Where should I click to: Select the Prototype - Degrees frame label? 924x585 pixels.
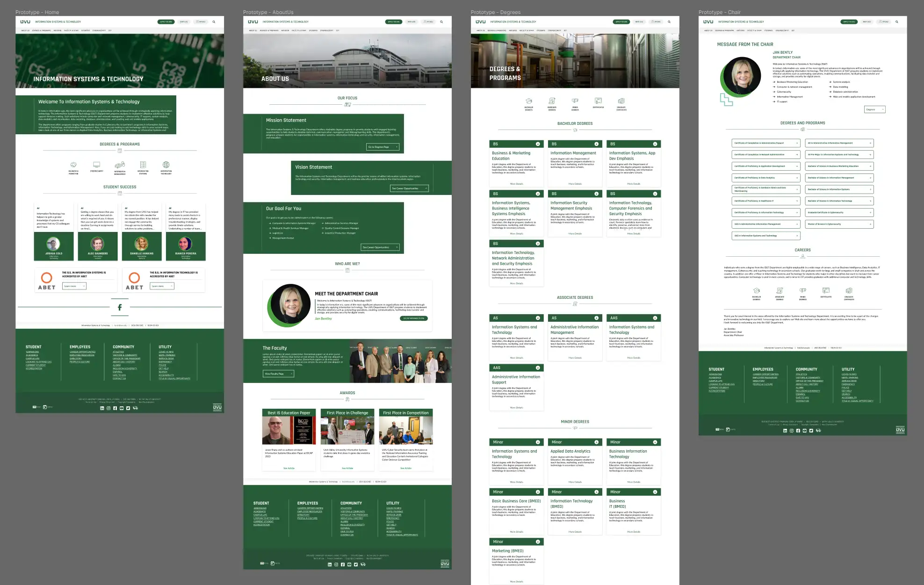[x=496, y=12]
